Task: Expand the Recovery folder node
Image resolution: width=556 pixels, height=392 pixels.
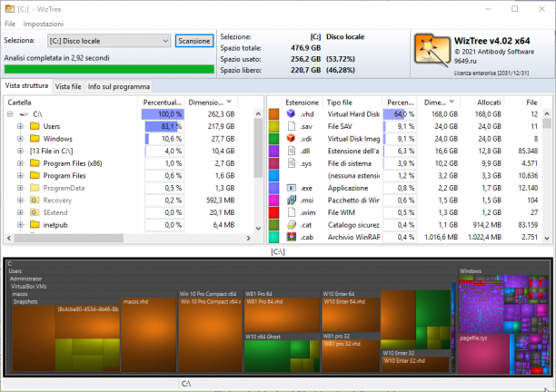Action: click(x=20, y=200)
